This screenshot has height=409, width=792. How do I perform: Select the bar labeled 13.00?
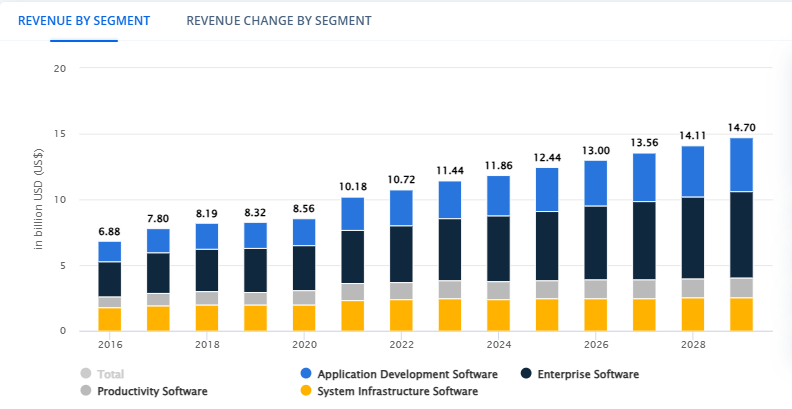coord(596,246)
